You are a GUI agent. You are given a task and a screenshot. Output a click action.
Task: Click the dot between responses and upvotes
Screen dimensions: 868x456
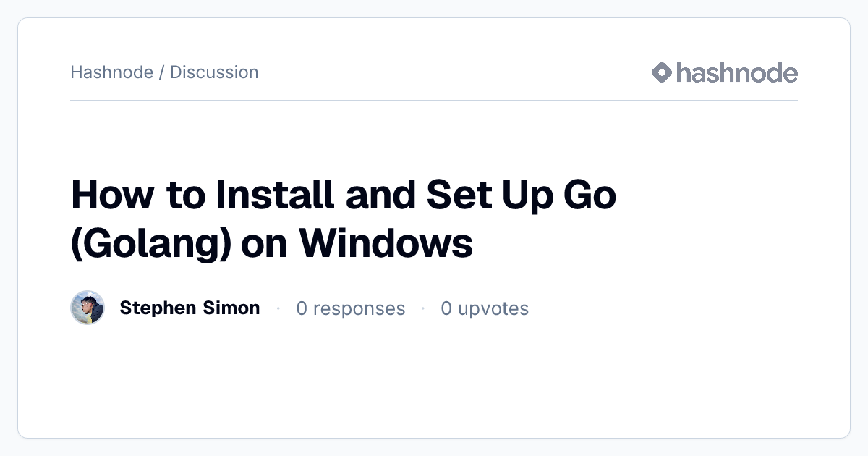(423, 308)
